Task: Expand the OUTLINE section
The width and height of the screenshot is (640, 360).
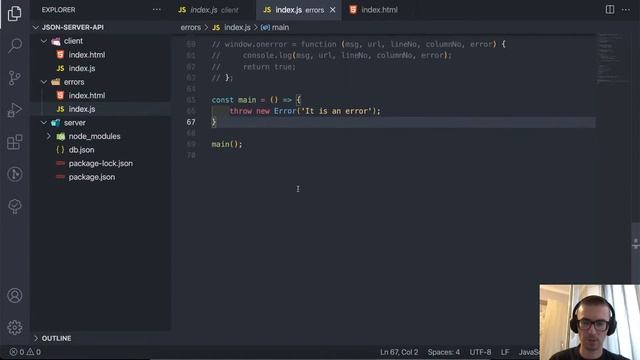Action: (x=100, y=338)
